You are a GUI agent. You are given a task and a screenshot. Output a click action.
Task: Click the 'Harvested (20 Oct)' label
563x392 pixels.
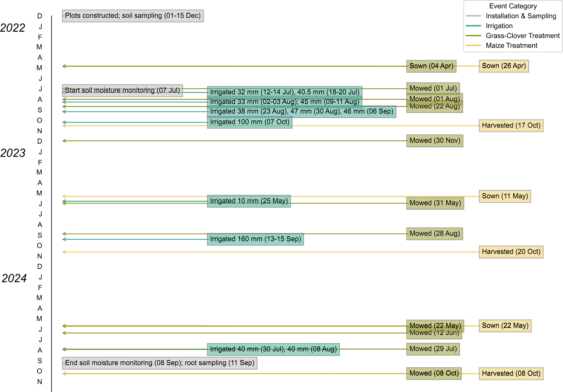coord(511,252)
